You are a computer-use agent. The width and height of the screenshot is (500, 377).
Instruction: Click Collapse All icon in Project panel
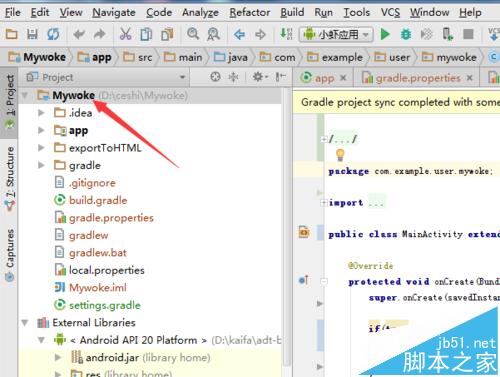(x=233, y=77)
